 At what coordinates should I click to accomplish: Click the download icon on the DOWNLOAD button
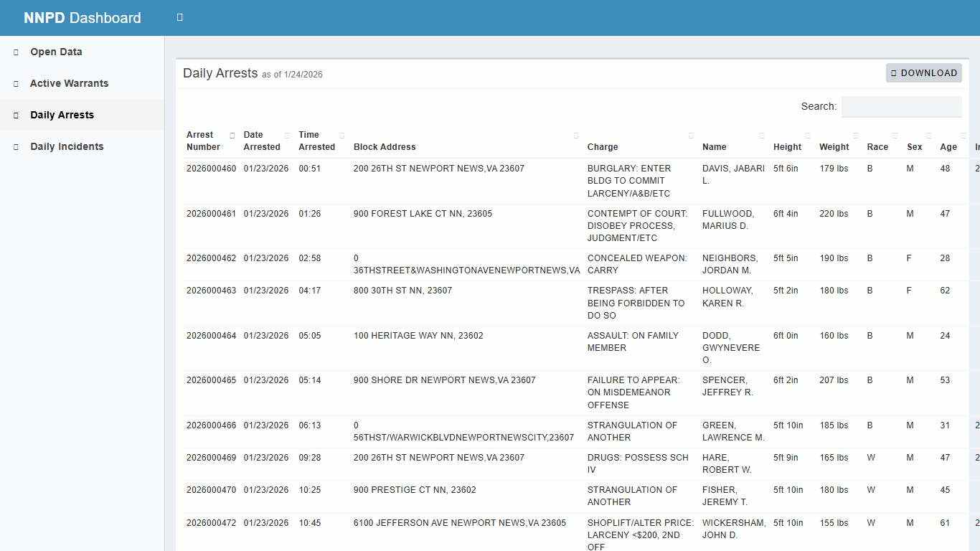click(x=893, y=72)
